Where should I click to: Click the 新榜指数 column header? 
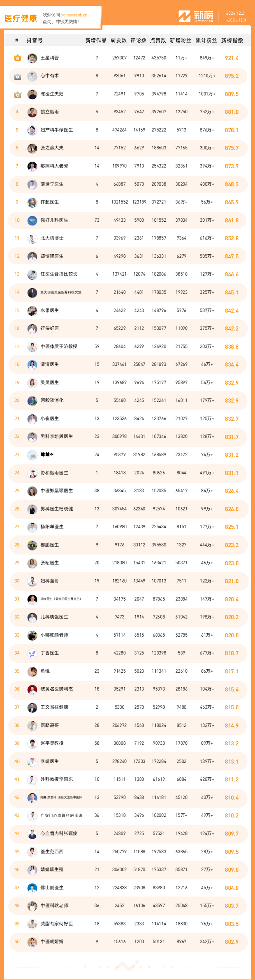pos(232,40)
